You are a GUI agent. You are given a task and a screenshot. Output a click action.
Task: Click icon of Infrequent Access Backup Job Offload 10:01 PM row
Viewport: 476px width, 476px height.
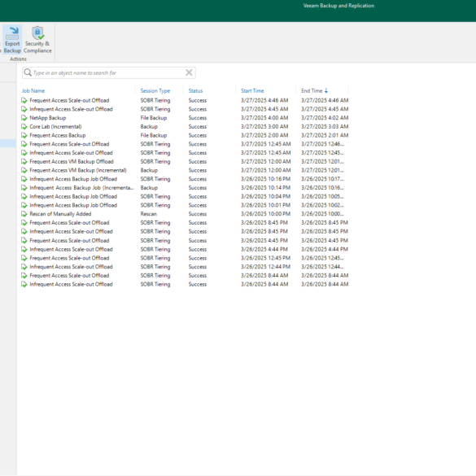(x=24, y=206)
